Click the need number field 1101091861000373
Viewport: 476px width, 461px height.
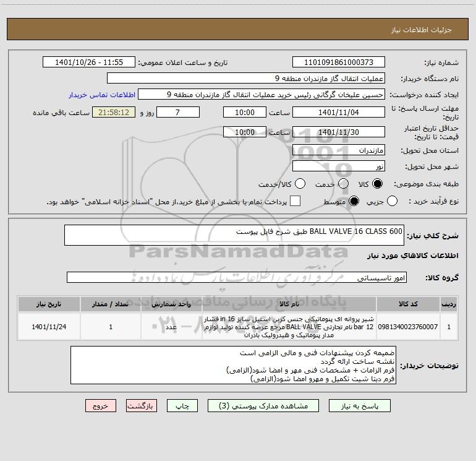[x=339, y=62]
